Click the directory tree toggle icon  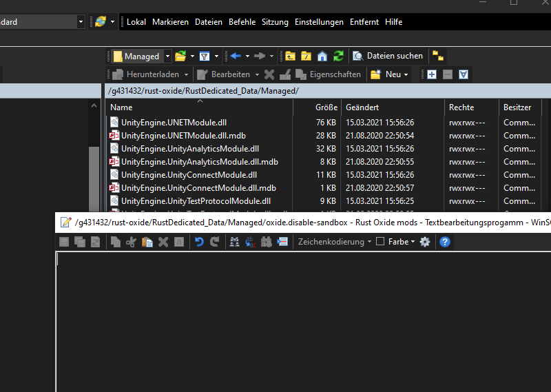click(x=438, y=56)
